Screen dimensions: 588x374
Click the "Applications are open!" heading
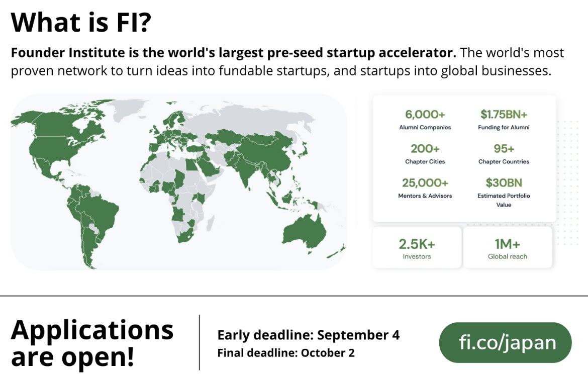(x=92, y=342)
